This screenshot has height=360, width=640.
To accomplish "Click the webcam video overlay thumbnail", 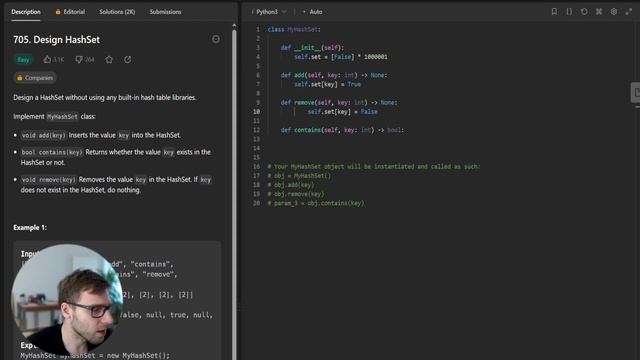I will coord(67,299).
